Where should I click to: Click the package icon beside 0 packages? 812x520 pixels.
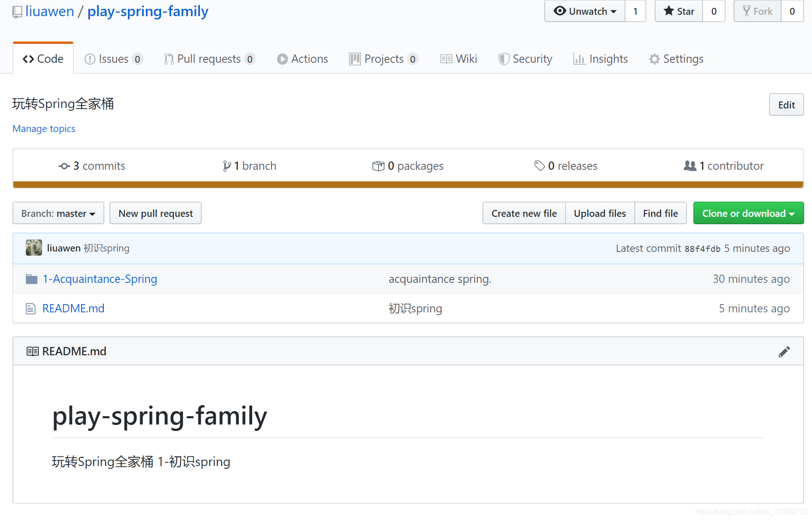378,166
